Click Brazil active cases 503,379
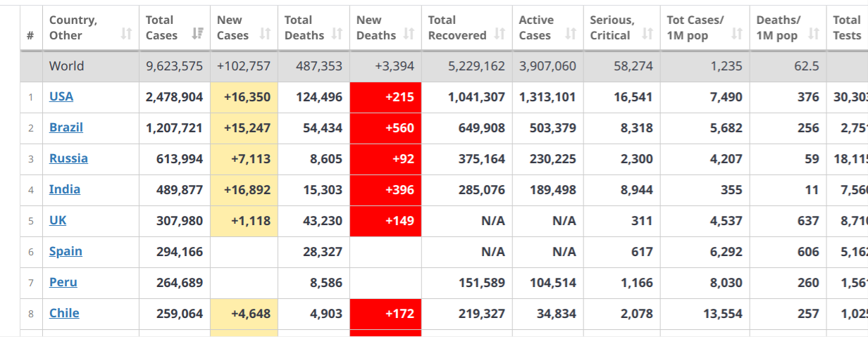868x337 pixels. [553, 128]
